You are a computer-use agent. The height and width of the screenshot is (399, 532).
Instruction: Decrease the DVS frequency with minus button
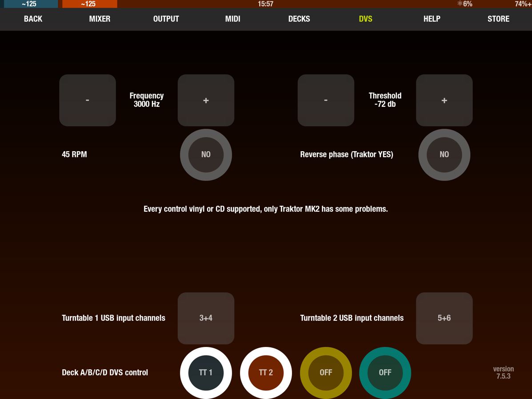point(88,101)
